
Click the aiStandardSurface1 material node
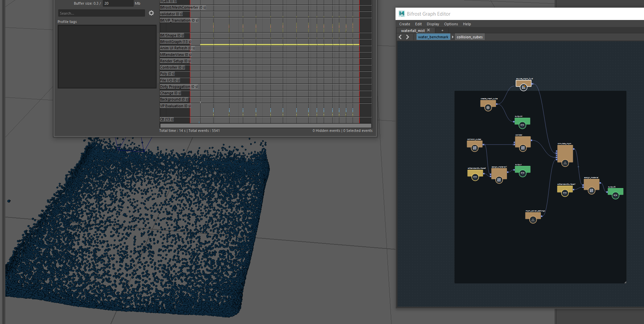pos(565,189)
